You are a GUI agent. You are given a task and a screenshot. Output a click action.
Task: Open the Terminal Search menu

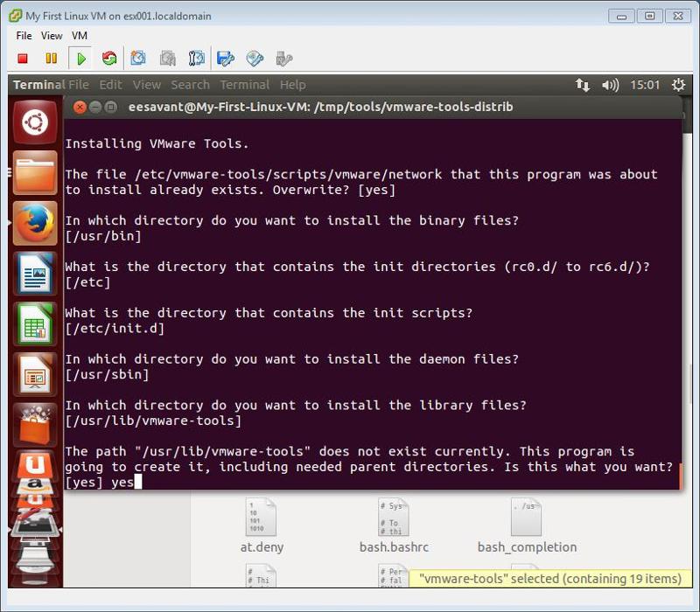pos(190,85)
